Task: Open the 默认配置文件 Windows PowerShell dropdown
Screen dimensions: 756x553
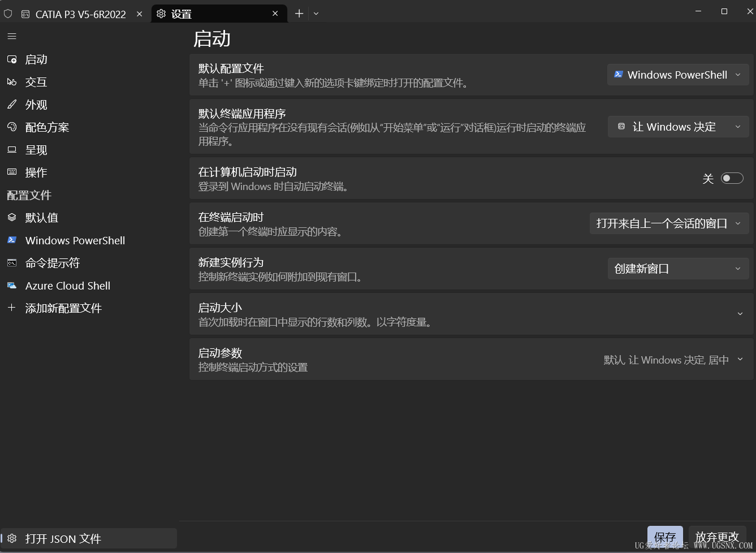Action: point(678,75)
